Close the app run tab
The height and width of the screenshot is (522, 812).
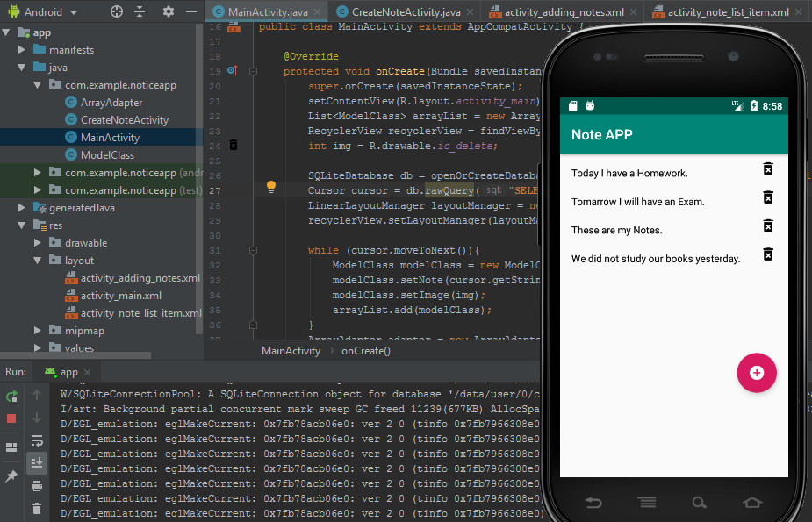(x=87, y=373)
